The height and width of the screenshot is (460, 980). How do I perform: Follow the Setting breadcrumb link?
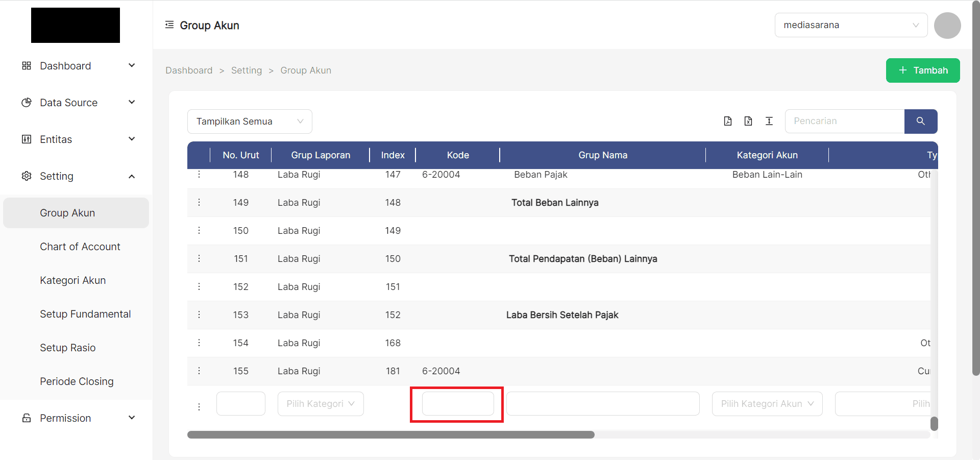pyautogui.click(x=246, y=70)
